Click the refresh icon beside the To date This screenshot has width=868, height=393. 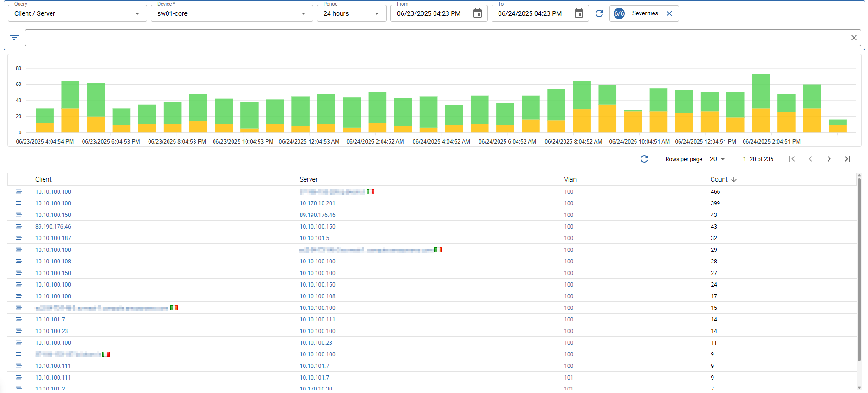[599, 13]
